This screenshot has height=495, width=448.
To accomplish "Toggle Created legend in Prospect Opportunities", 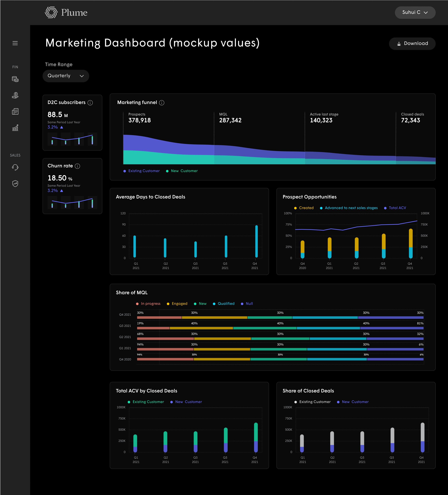I will click(304, 208).
